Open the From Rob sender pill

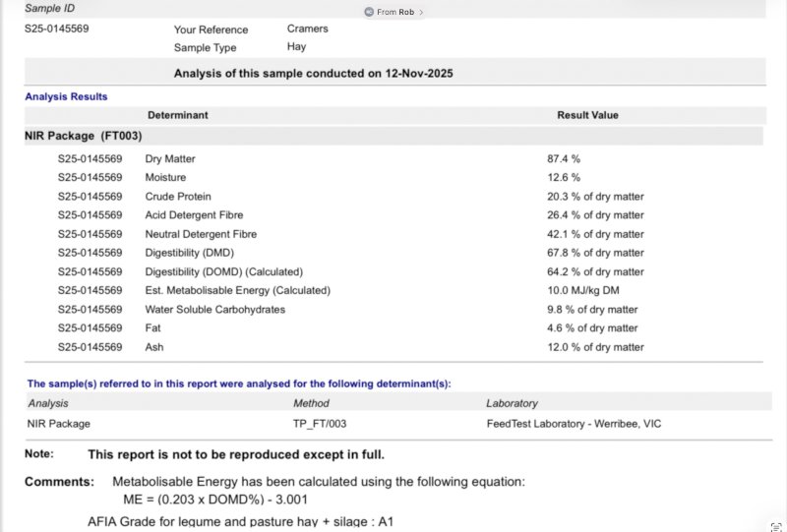393,12
